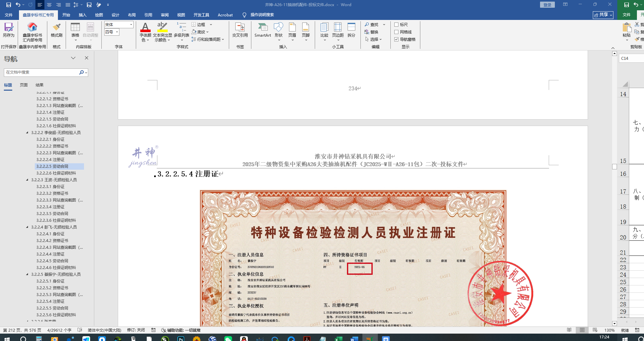Switch to print layout view in status bar
This screenshot has height=341, width=644.
pyautogui.click(x=582, y=330)
